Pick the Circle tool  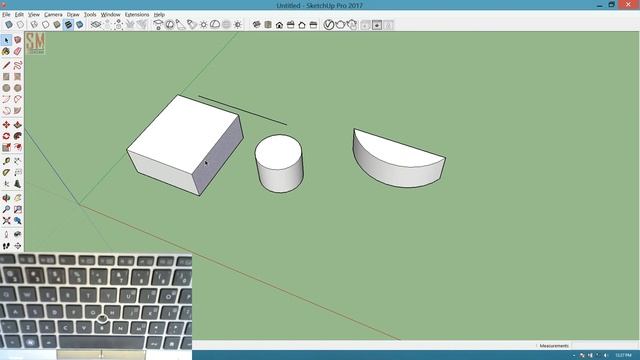6,88
